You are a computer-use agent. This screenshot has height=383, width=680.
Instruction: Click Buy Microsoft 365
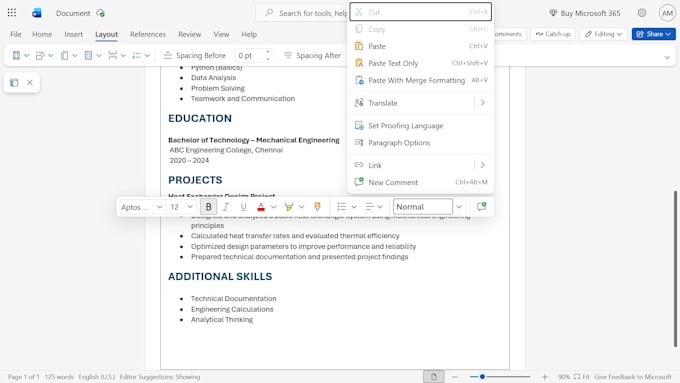585,13
